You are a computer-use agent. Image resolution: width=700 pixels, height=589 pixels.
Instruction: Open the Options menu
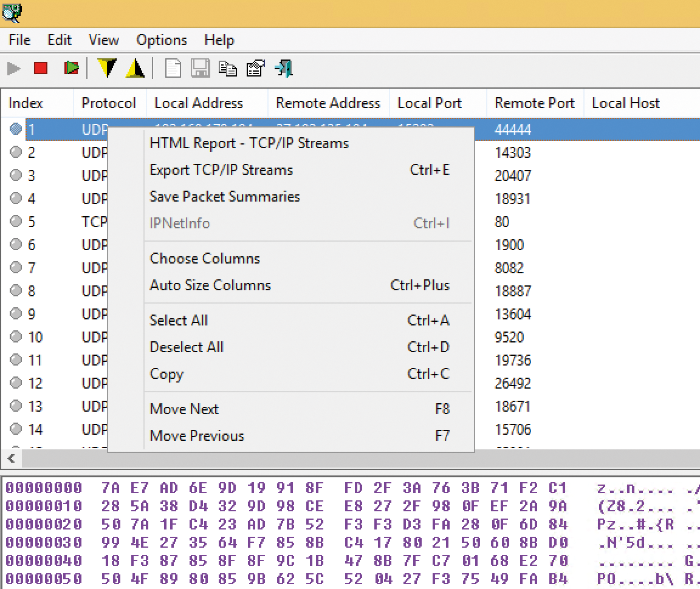(161, 40)
